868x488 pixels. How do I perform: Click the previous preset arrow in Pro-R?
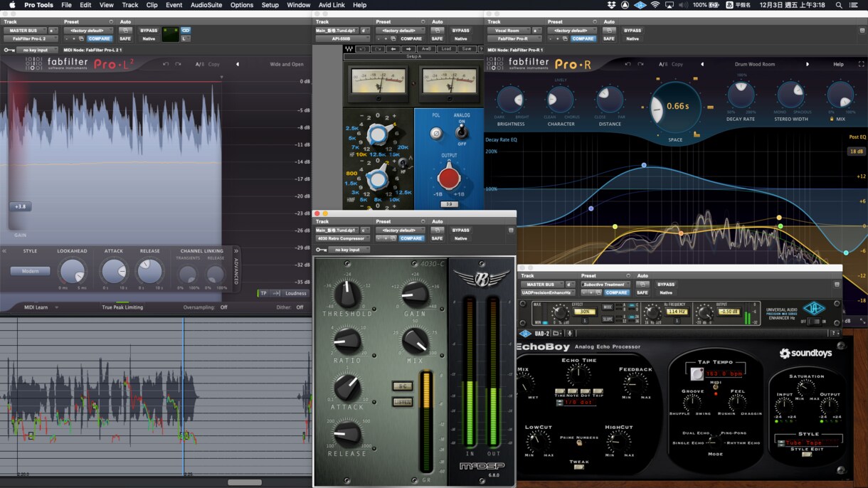pos(702,64)
